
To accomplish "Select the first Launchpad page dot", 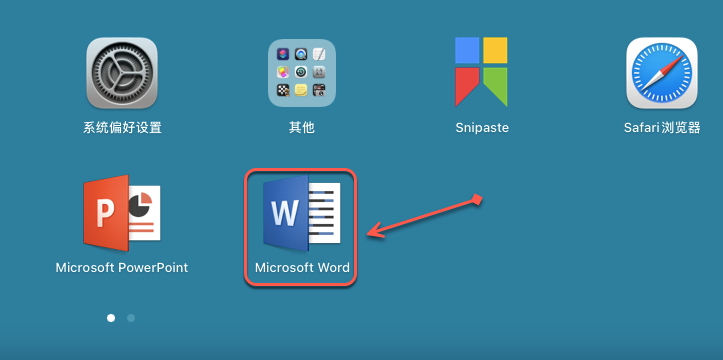I will click(111, 318).
